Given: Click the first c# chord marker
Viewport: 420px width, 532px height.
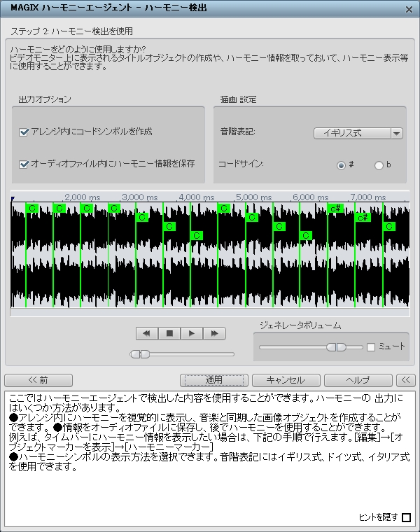Looking at the screenshot, I should [335, 209].
